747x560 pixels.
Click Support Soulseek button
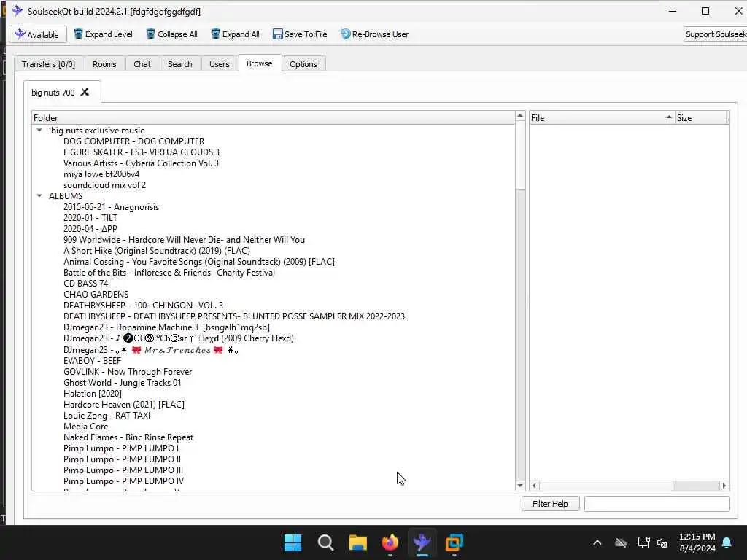coord(716,34)
